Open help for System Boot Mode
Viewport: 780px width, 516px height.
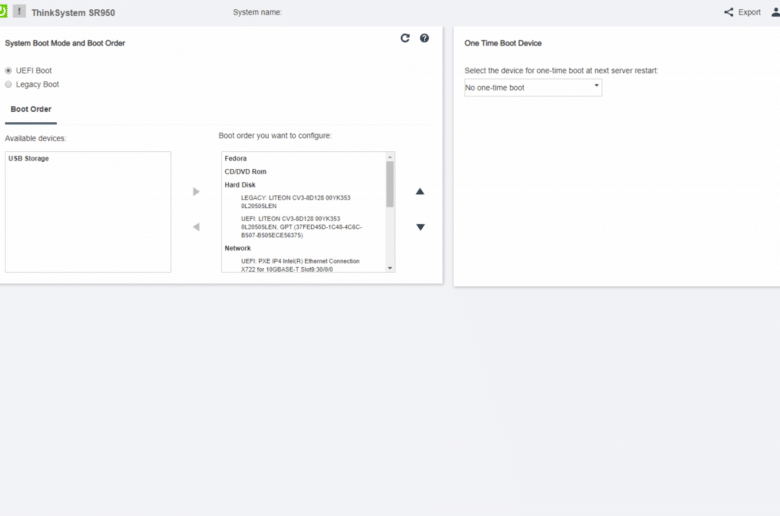[x=424, y=38]
